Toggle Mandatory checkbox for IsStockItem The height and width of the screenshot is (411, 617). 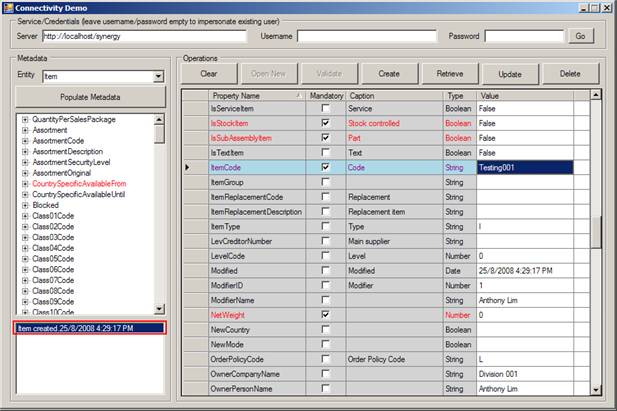click(x=325, y=123)
